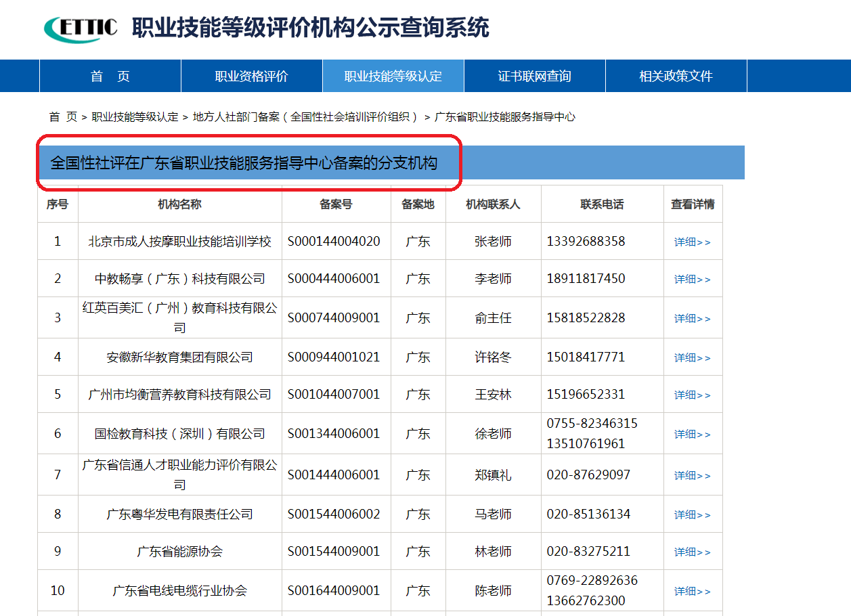Click 职业技能等级认定 in the breadcrumb
This screenshot has width=851, height=616.
[x=135, y=117]
